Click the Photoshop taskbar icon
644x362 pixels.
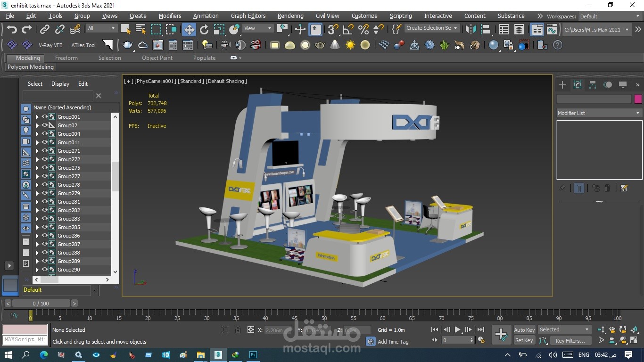253,354
